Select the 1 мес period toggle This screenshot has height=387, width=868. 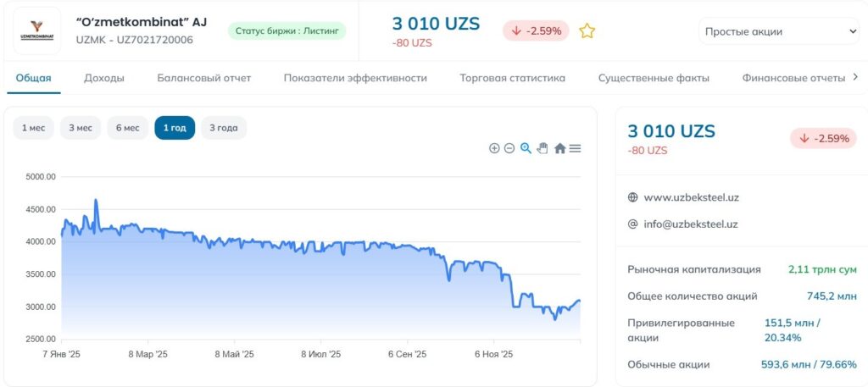tap(34, 128)
